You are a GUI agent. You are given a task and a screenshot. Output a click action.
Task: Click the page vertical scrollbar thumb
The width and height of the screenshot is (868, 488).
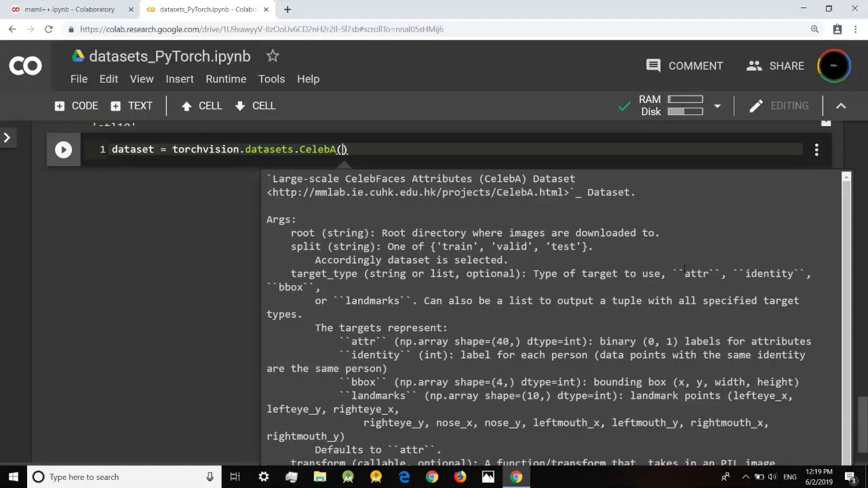862,423
